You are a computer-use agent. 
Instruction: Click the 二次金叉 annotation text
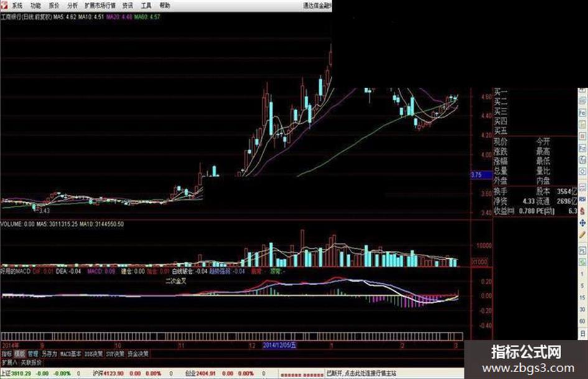click(x=176, y=281)
